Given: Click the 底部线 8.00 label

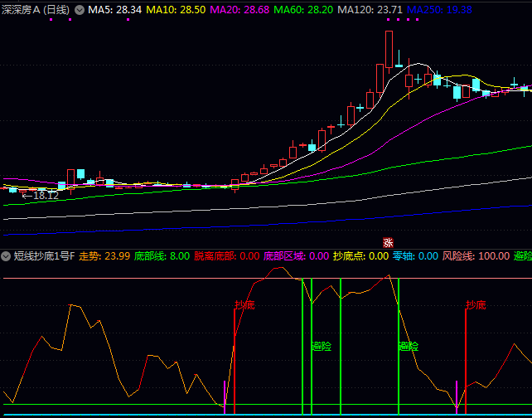Looking at the screenshot, I should (x=162, y=255).
